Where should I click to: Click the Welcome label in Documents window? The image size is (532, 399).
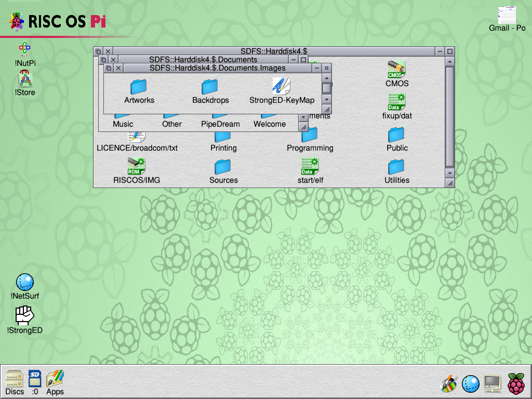point(270,124)
